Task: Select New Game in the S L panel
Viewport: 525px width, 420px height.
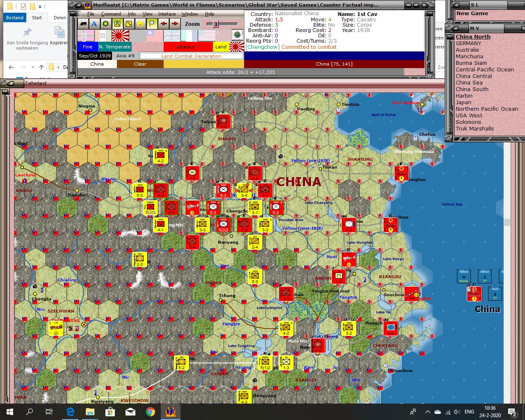Action: [x=472, y=14]
